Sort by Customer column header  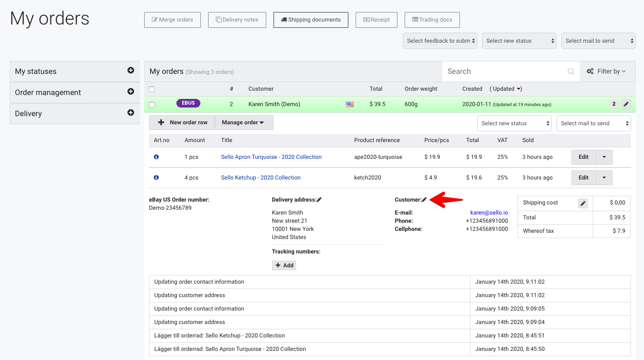(x=261, y=89)
